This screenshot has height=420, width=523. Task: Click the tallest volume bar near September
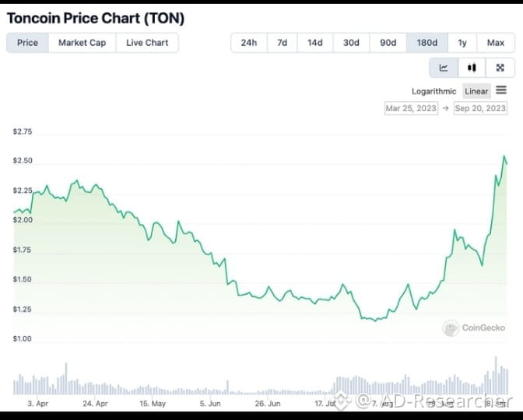[496, 376]
